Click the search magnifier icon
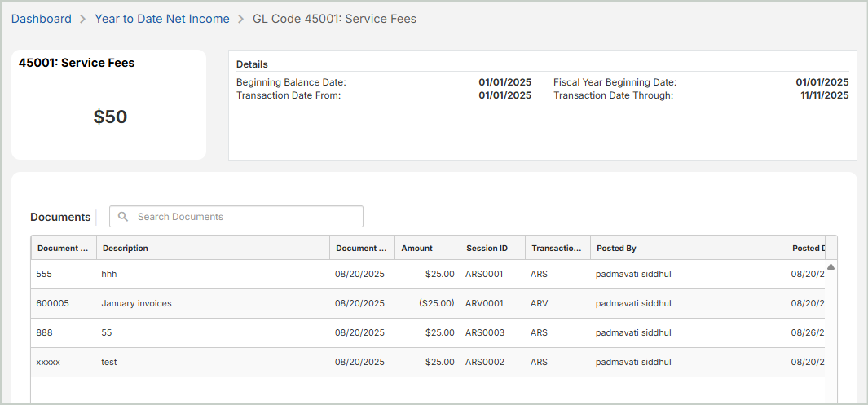This screenshot has width=868, height=405. point(123,217)
